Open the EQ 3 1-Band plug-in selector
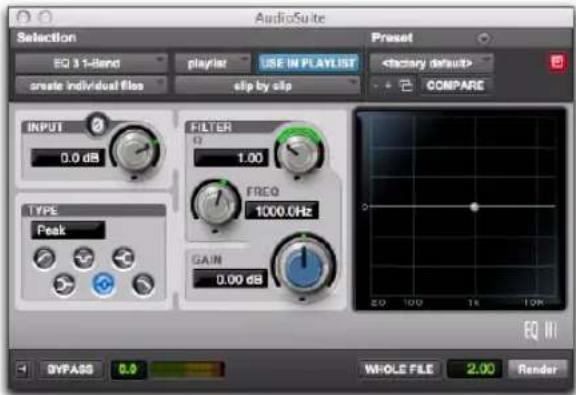 tap(91, 63)
